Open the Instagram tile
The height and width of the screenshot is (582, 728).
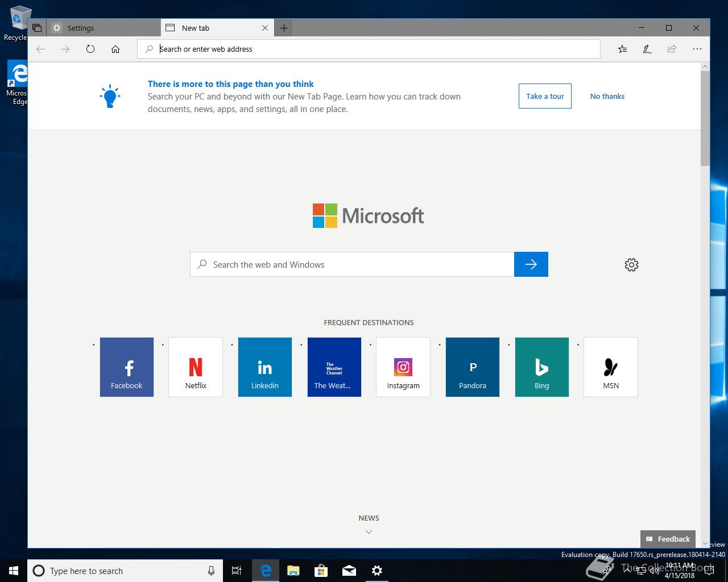coord(403,367)
